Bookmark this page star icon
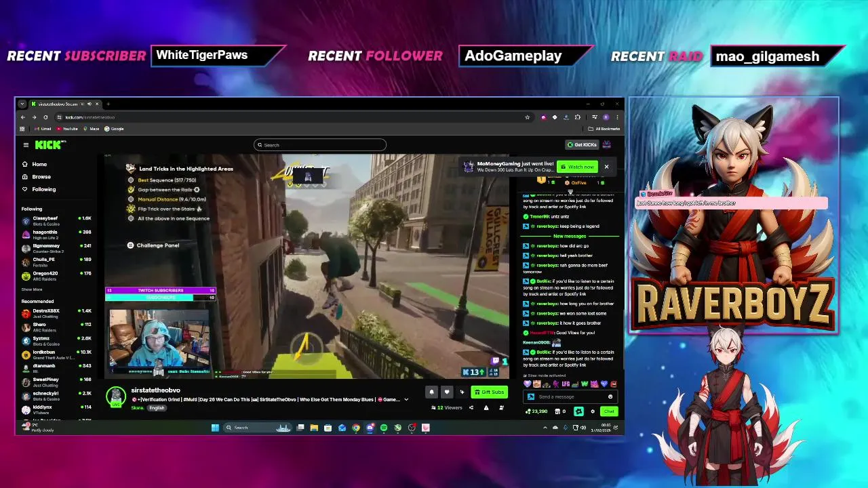 click(527, 117)
